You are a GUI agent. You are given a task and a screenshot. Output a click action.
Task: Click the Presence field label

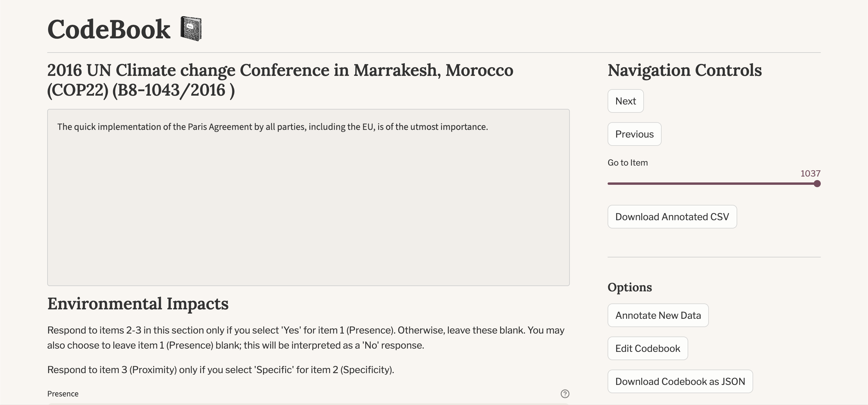tap(63, 393)
